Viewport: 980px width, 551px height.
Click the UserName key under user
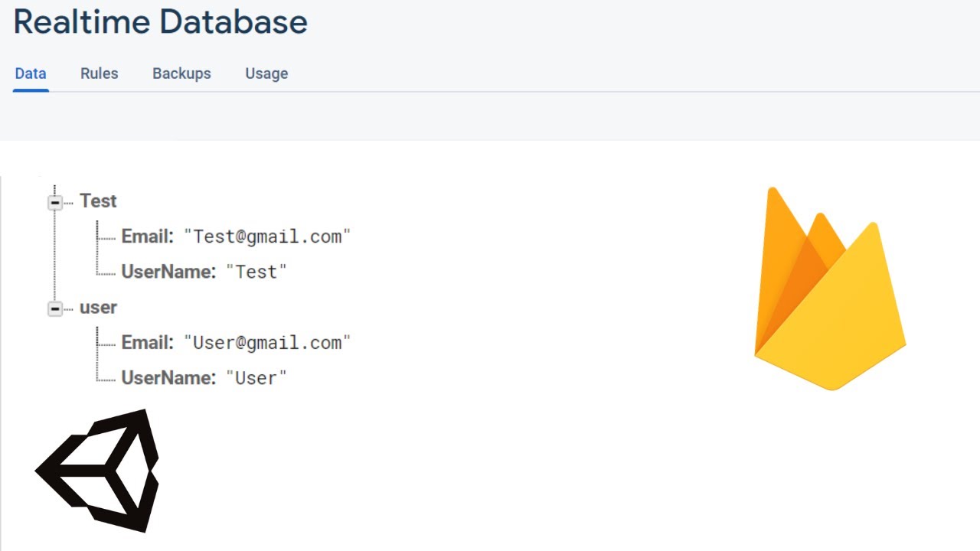pos(168,377)
